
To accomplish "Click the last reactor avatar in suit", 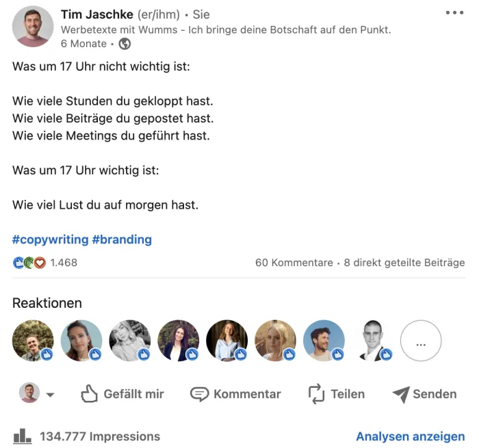I will pyautogui.click(x=372, y=341).
